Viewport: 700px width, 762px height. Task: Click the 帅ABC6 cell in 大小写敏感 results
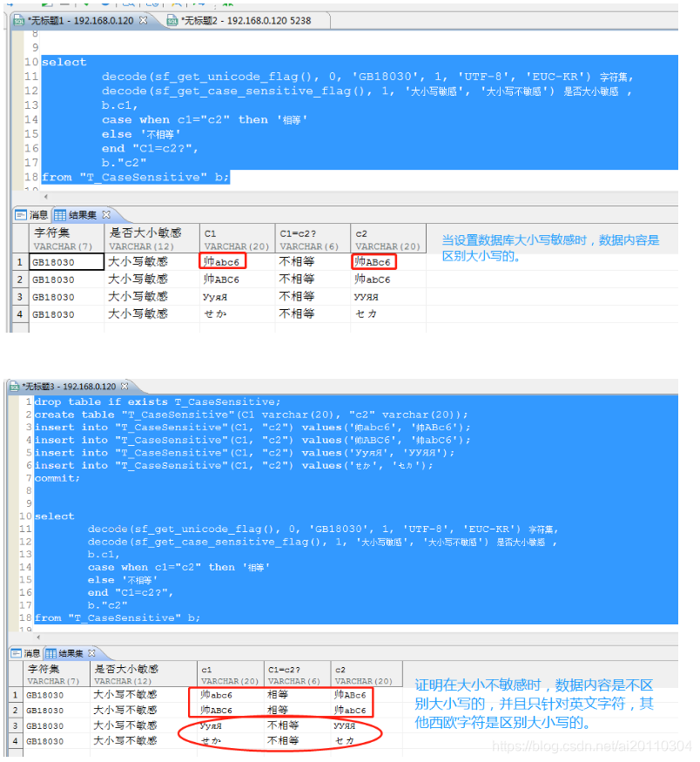click(x=237, y=280)
